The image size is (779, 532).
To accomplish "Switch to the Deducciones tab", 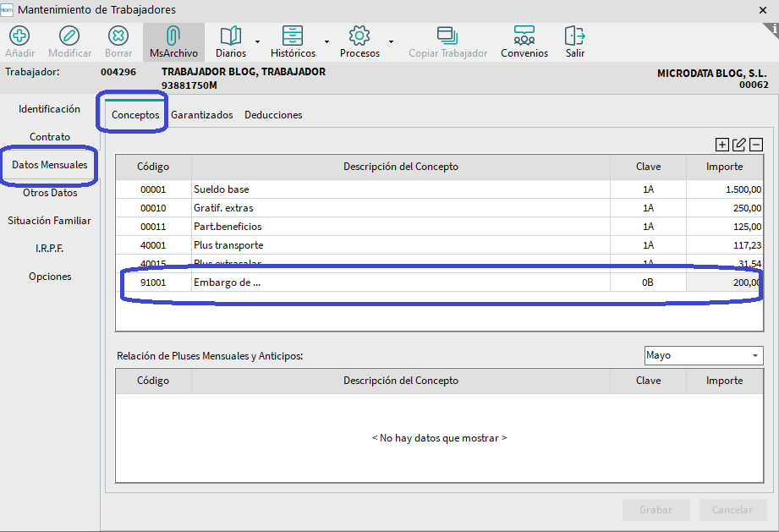I will pyautogui.click(x=273, y=115).
